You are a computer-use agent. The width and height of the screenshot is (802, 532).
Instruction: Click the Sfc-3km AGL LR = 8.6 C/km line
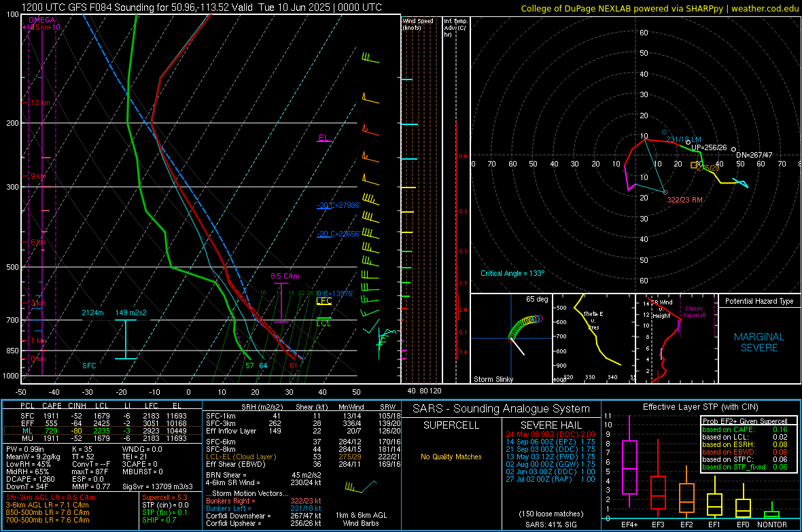click(51, 497)
